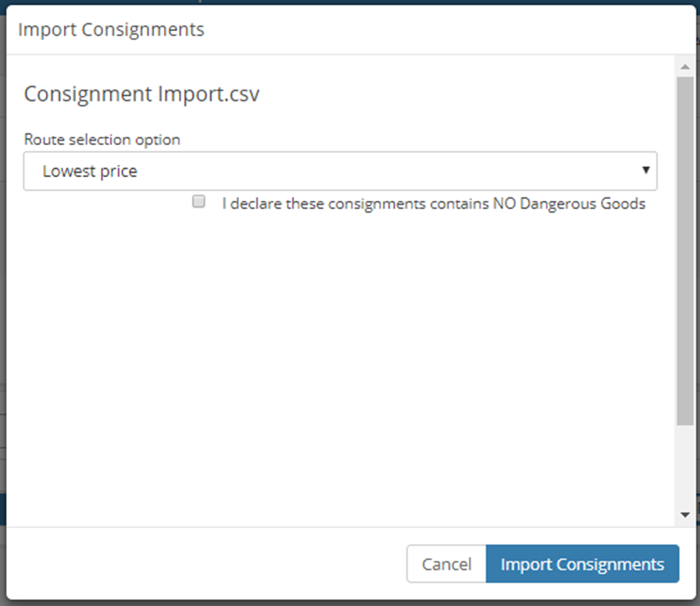Tick the NO Dangerous Goods declaration checkbox
This screenshot has height=606, width=700.
coord(198,202)
